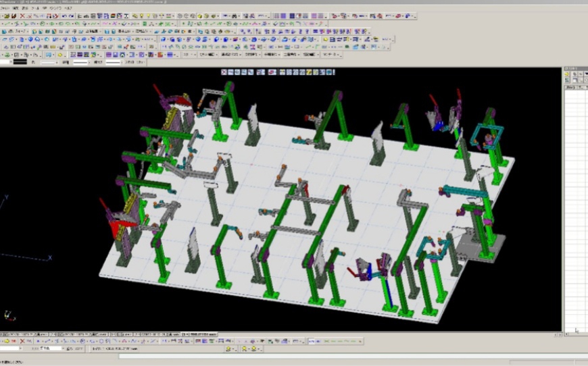
Task: Click the red lips-shaped icon in viewport toolbar
Action: 271,72
